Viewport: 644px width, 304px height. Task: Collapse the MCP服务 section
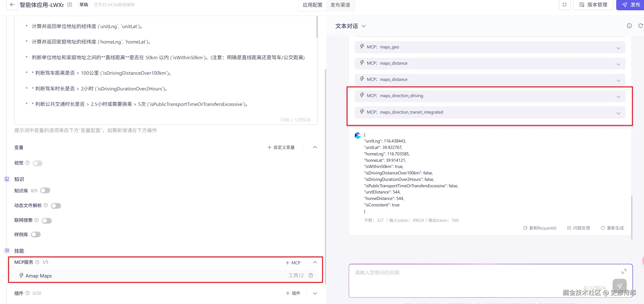(x=315, y=263)
